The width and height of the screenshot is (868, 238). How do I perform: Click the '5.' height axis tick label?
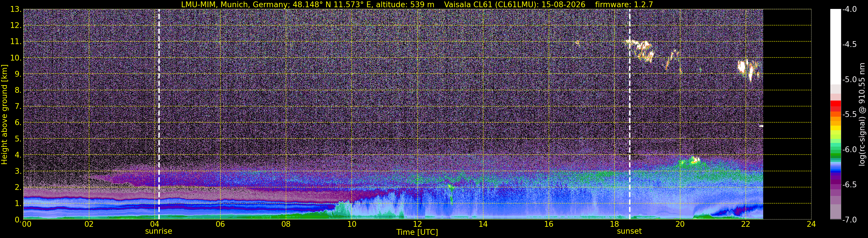[18, 139]
